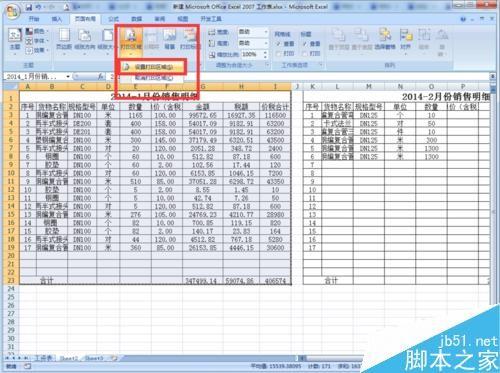
Task: Switch to the Insert (插入) ribbon tab
Action: pos(57,19)
